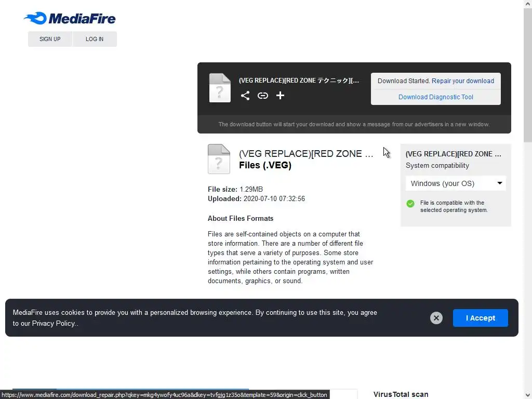Open the Windows (your OS) dropdown

click(x=456, y=183)
